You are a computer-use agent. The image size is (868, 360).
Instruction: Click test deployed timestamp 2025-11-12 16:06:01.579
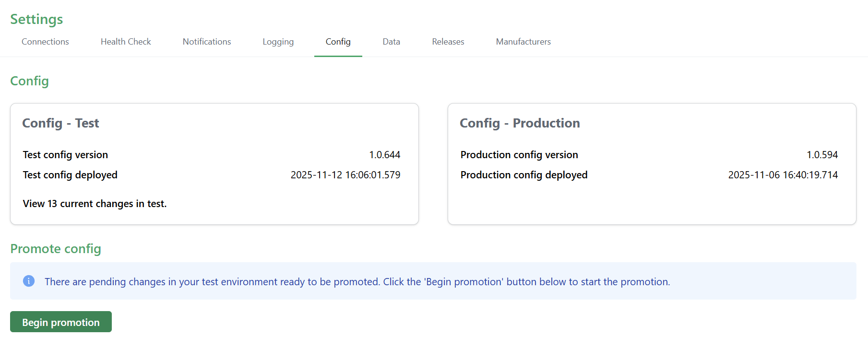click(345, 175)
